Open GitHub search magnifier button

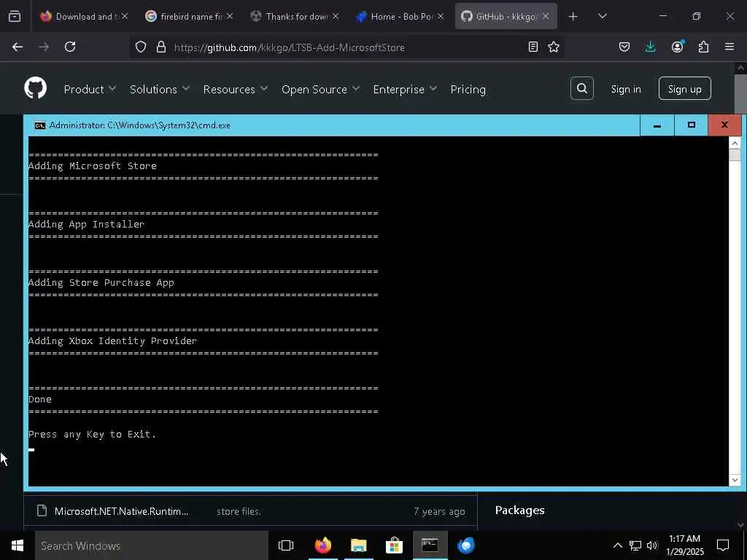[581, 88]
